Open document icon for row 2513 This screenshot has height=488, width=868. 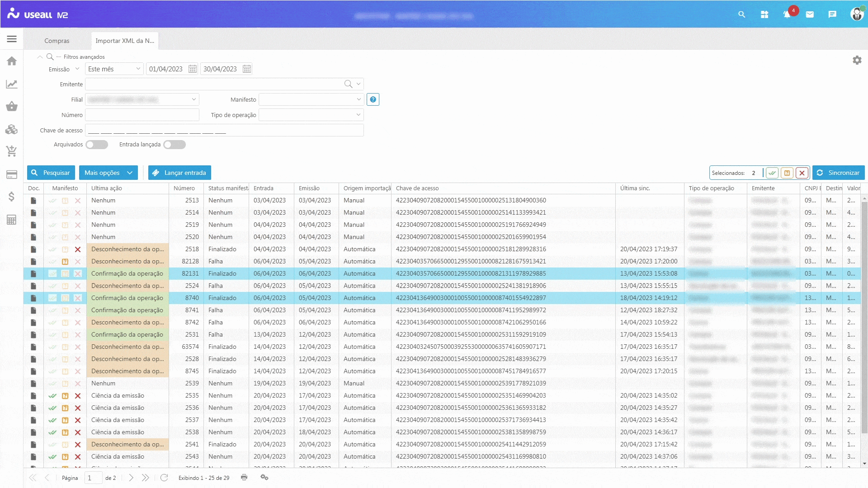coord(33,201)
